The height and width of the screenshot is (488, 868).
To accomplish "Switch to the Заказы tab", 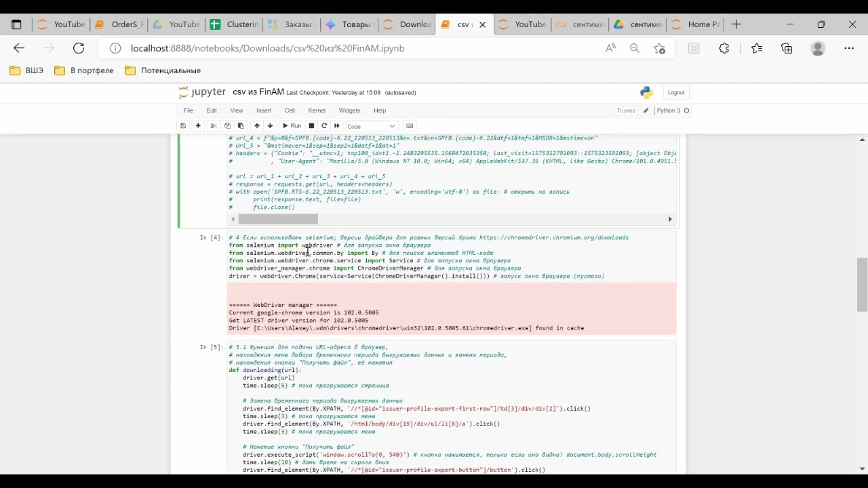I will click(292, 24).
